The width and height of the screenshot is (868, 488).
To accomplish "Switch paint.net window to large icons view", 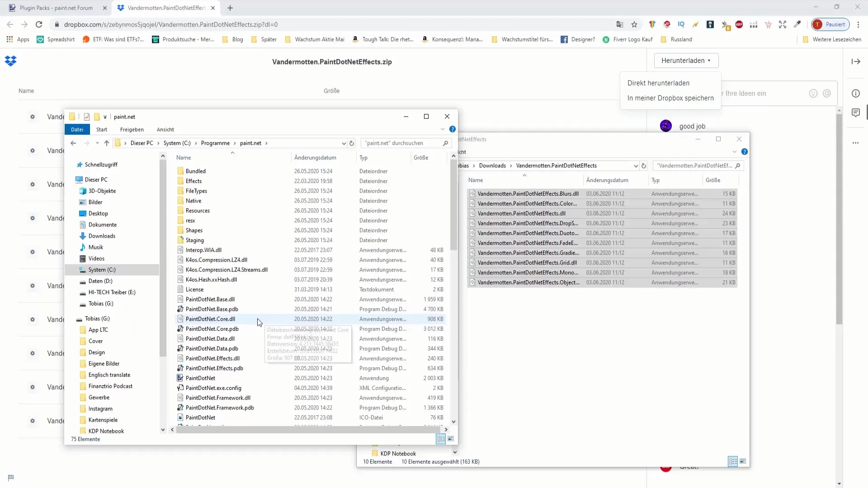I will tap(451, 439).
